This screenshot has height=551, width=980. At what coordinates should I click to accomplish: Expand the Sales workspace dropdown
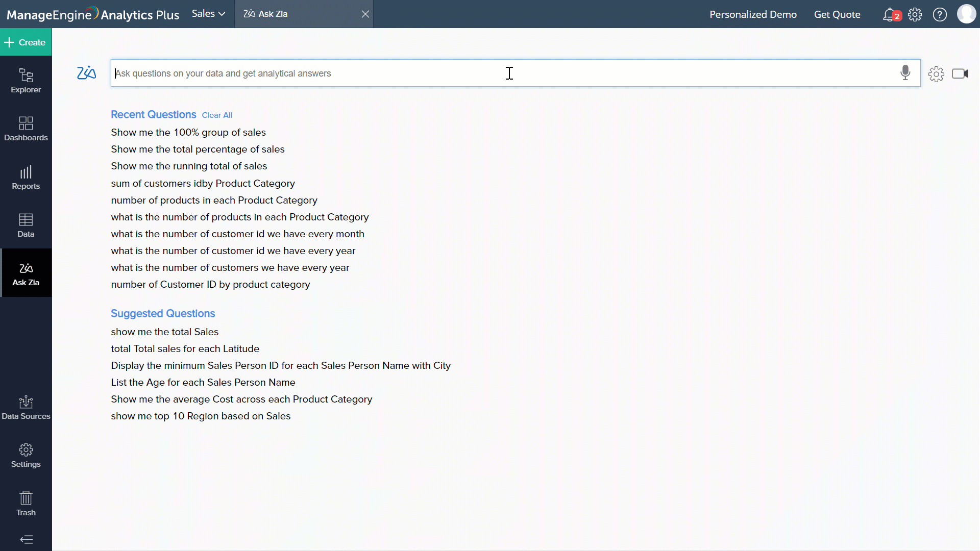pos(208,14)
